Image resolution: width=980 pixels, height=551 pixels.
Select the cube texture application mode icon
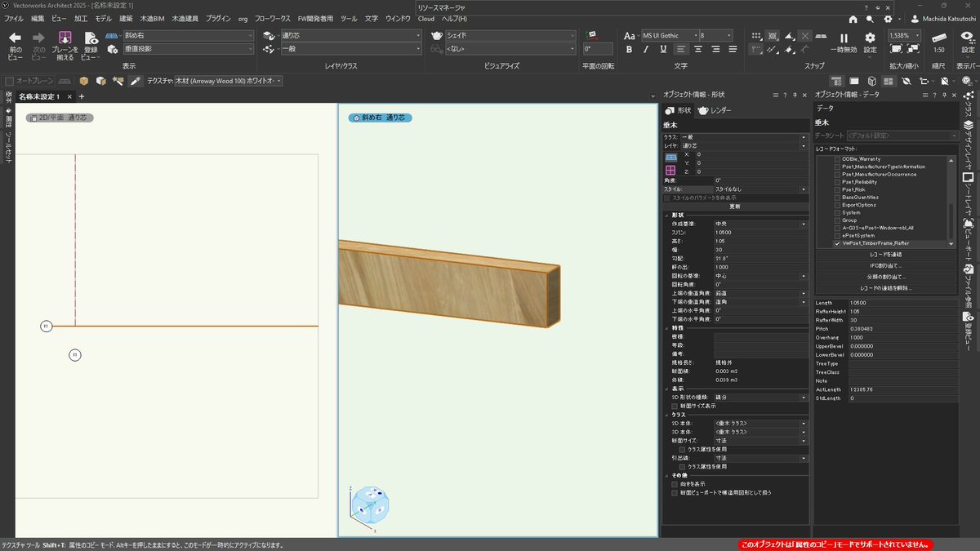(84, 81)
